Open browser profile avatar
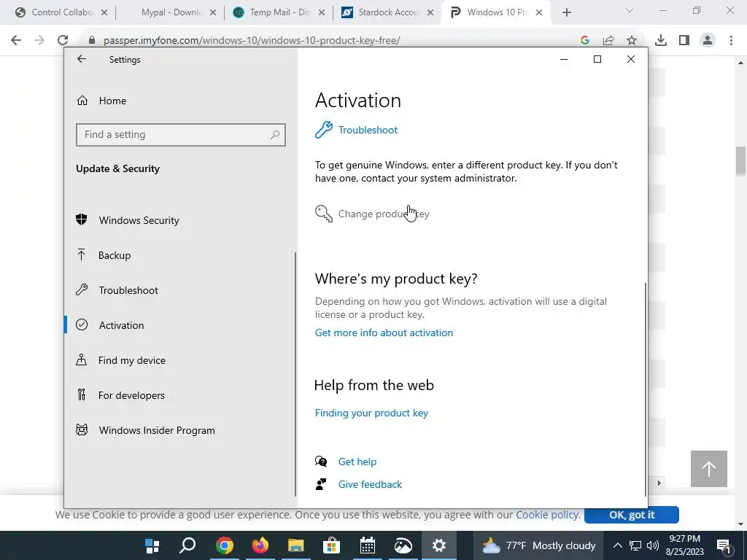 coord(708,40)
